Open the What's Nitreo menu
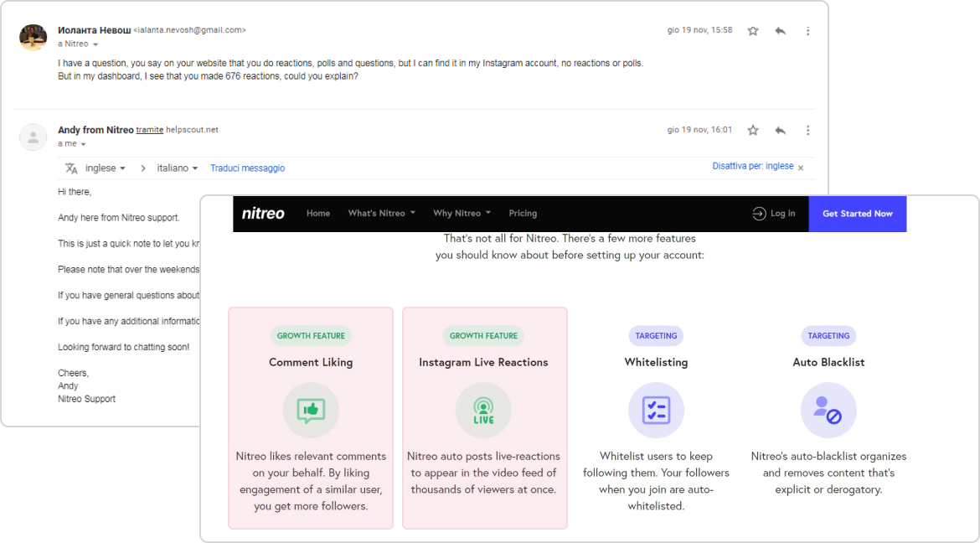 point(381,214)
